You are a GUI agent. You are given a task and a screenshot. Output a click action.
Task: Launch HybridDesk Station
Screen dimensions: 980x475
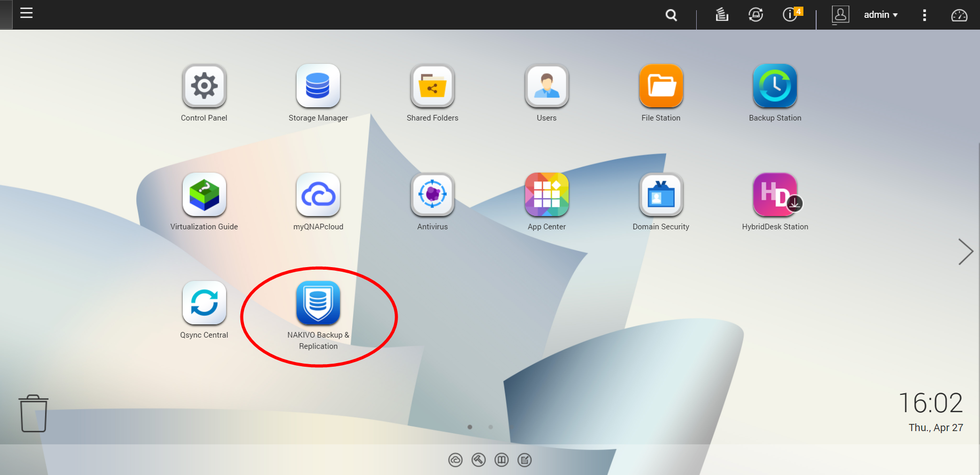[x=775, y=195]
